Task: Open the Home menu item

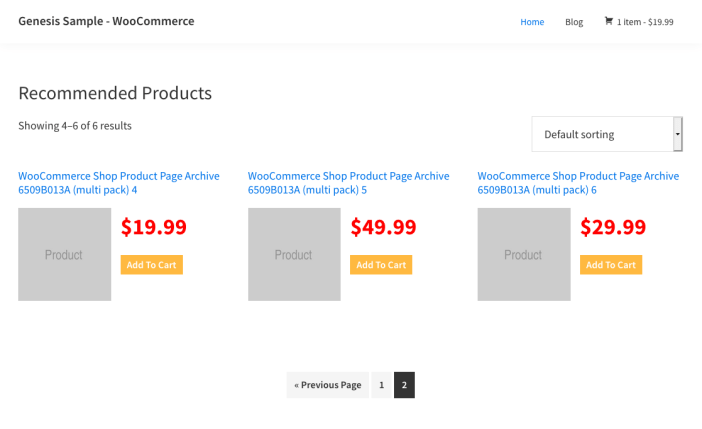Action: (532, 22)
